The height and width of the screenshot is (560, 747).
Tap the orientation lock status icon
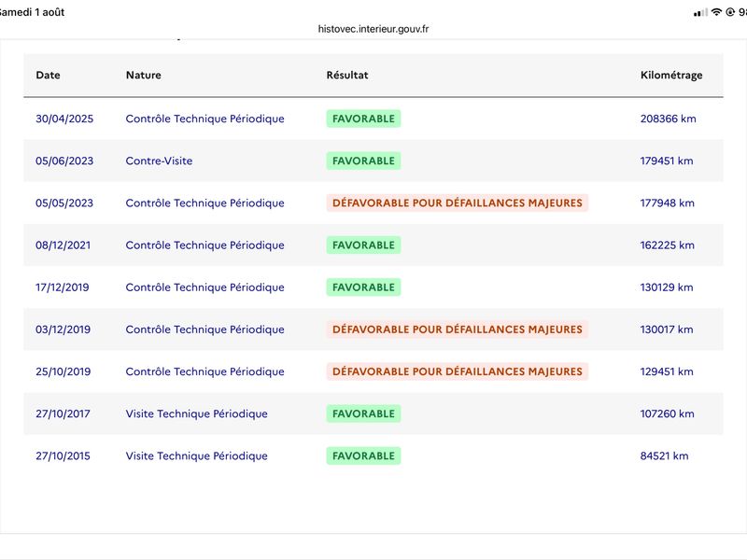[730, 12]
